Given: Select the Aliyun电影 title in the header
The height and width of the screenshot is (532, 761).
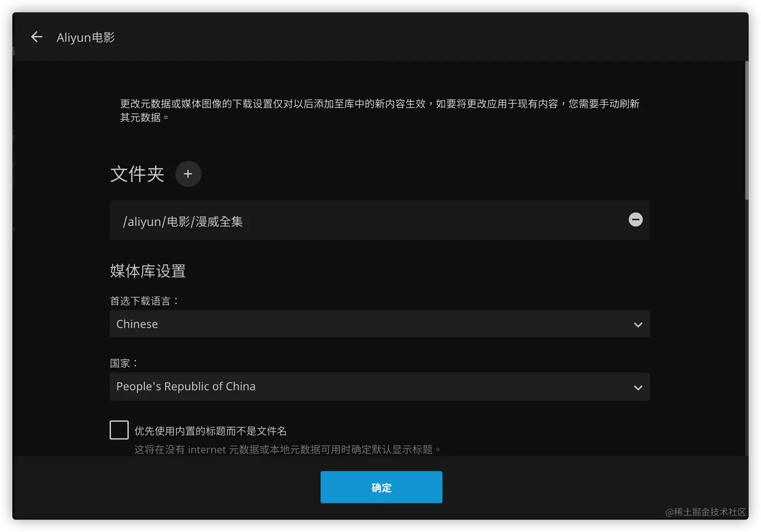Looking at the screenshot, I should point(86,37).
